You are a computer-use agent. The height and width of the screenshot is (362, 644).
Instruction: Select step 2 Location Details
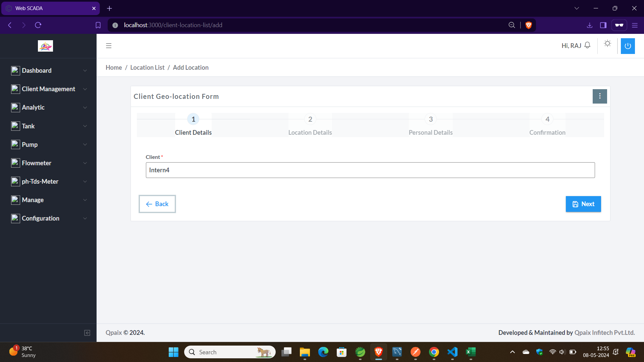(310, 119)
